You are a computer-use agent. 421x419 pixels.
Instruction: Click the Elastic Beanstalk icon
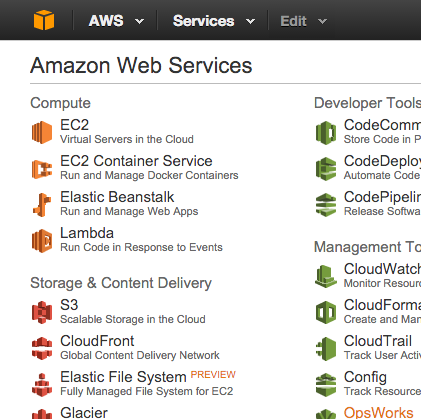tap(42, 205)
